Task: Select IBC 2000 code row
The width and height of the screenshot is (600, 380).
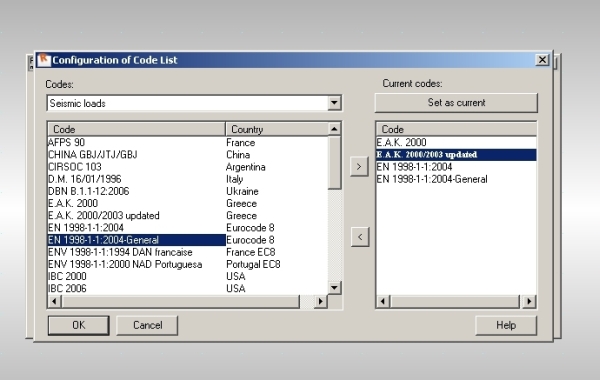Action: pos(137,276)
